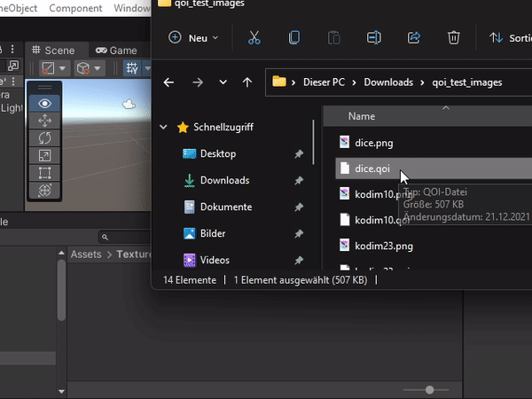The width and height of the screenshot is (532, 399).
Task: Expand the chevron after Downloads in address bar
Action: pos(422,82)
